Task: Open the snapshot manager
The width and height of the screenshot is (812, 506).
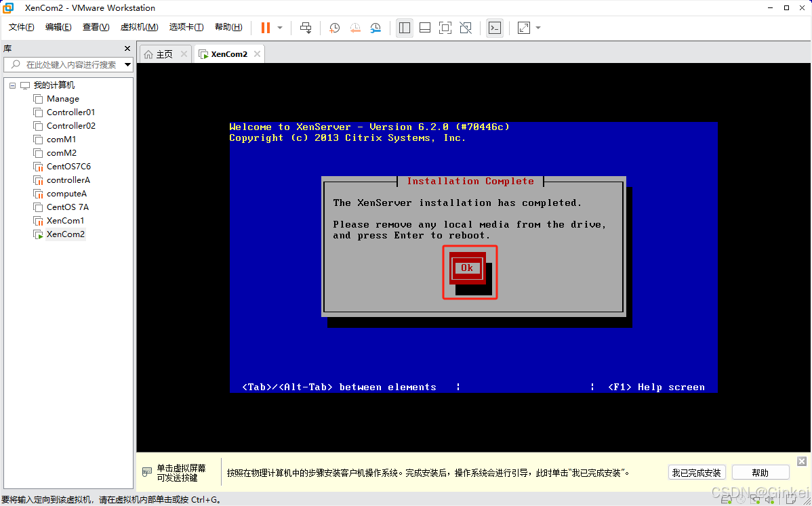Action: 376,28
